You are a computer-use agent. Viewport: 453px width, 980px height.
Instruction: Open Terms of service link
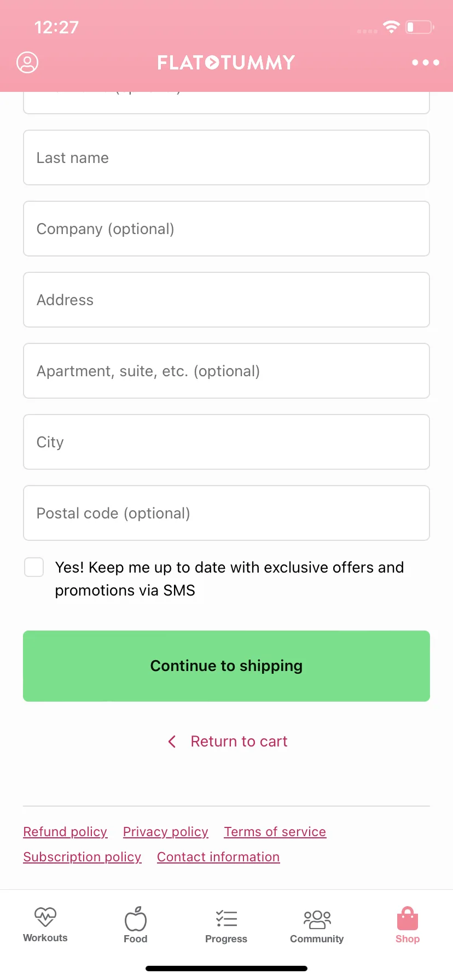tap(275, 832)
